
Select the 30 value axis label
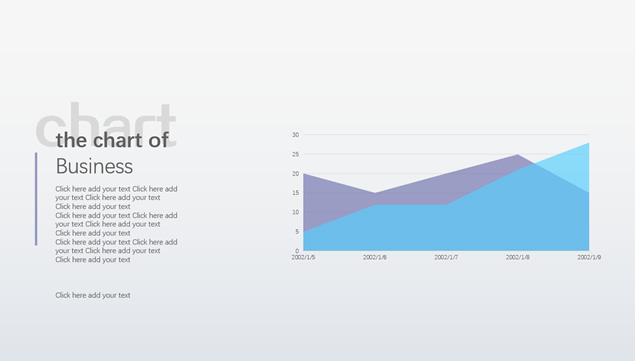click(296, 135)
